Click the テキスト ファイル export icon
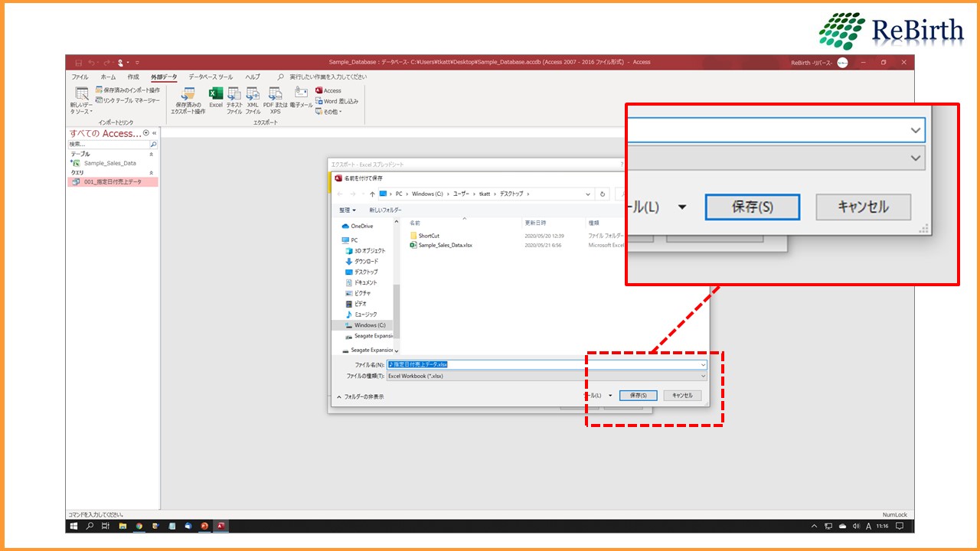 coord(234,100)
